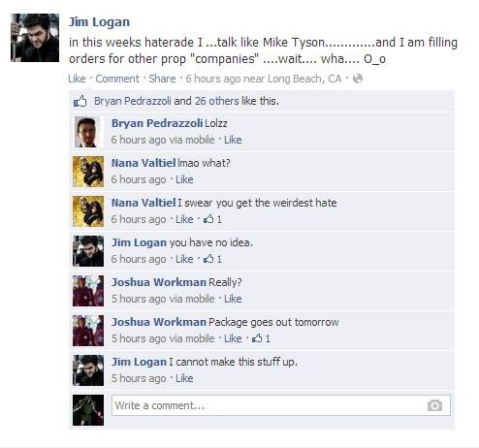Like 'I cannot make this stuff up' comment
The image size is (479, 448).
pos(184,378)
